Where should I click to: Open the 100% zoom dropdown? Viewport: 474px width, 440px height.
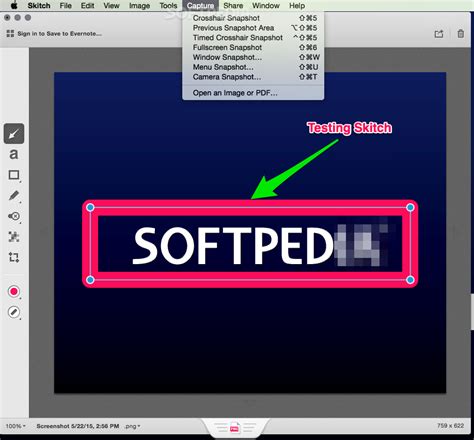(x=15, y=426)
